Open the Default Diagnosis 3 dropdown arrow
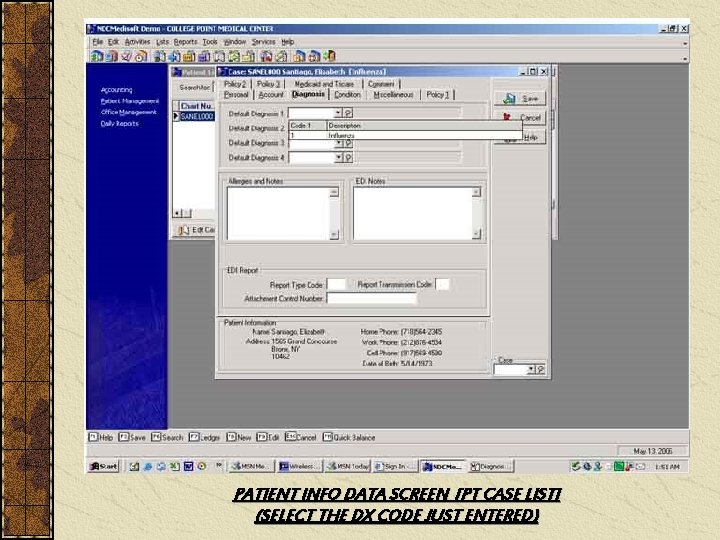This screenshot has height=540, width=720. tap(338, 144)
